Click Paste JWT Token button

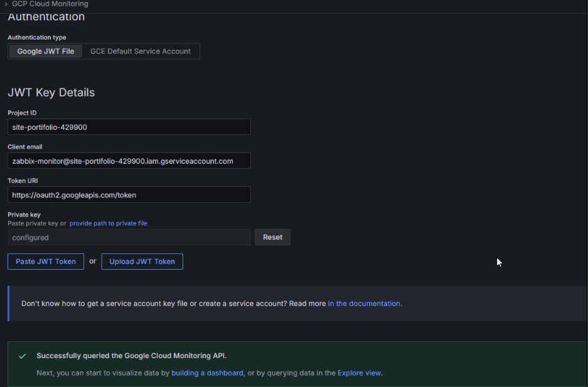tap(46, 262)
